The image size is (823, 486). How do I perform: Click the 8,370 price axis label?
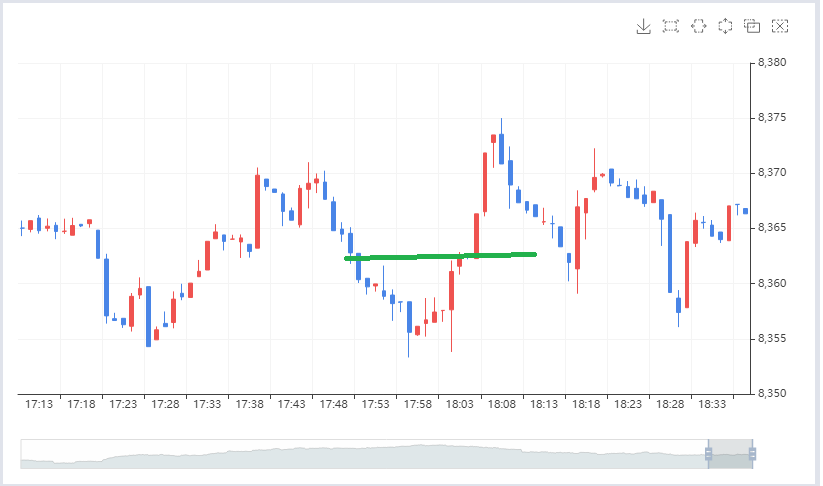[772, 173]
